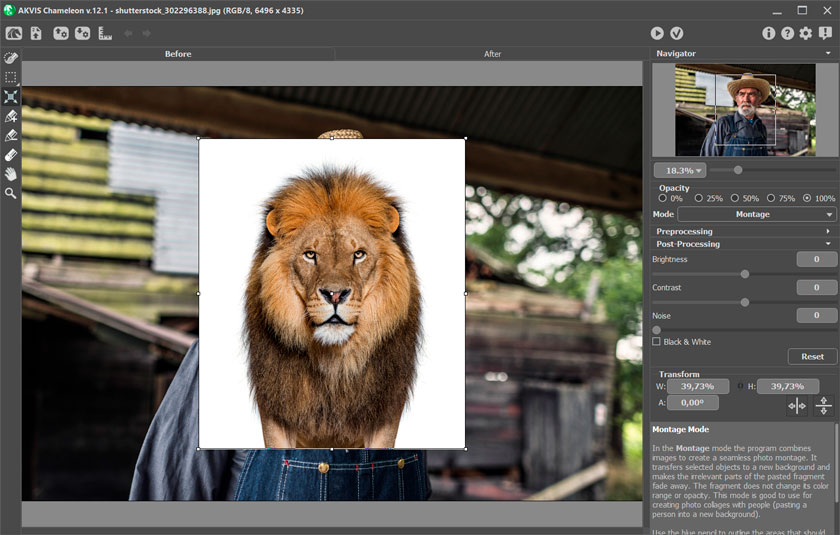
Task: Flip fragment horizontally
Action: pos(797,406)
